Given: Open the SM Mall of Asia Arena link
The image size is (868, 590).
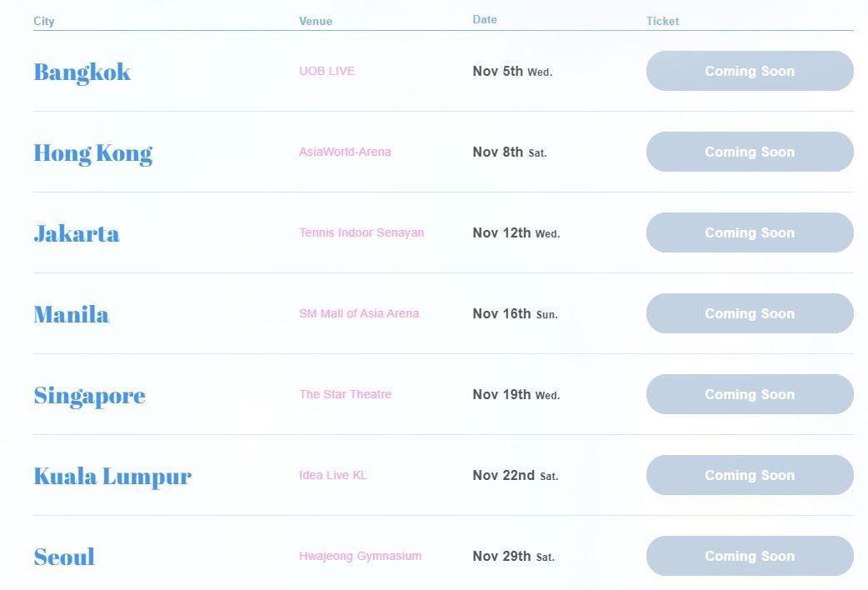Looking at the screenshot, I should 359,313.
